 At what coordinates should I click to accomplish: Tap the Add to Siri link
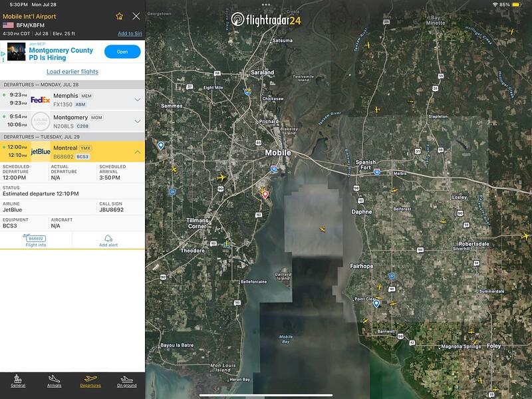tap(130, 34)
